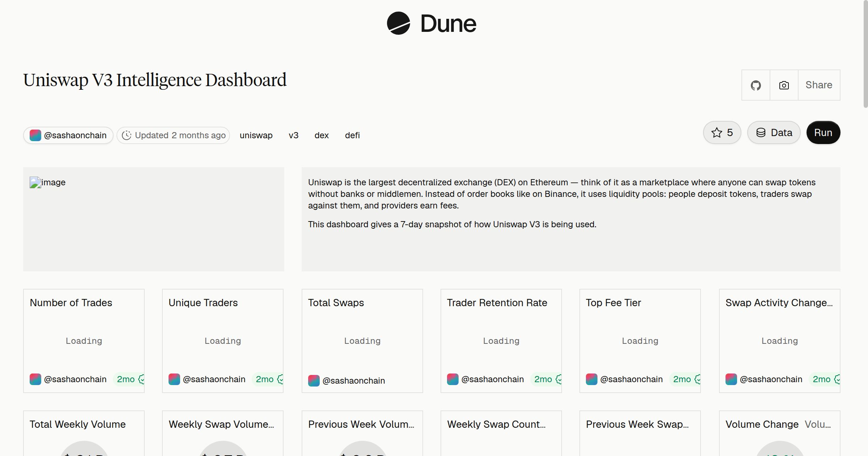868x456 pixels.
Task: Click the Uniswap V3 Intelligence Dashboard title
Action: click(155, 80)
